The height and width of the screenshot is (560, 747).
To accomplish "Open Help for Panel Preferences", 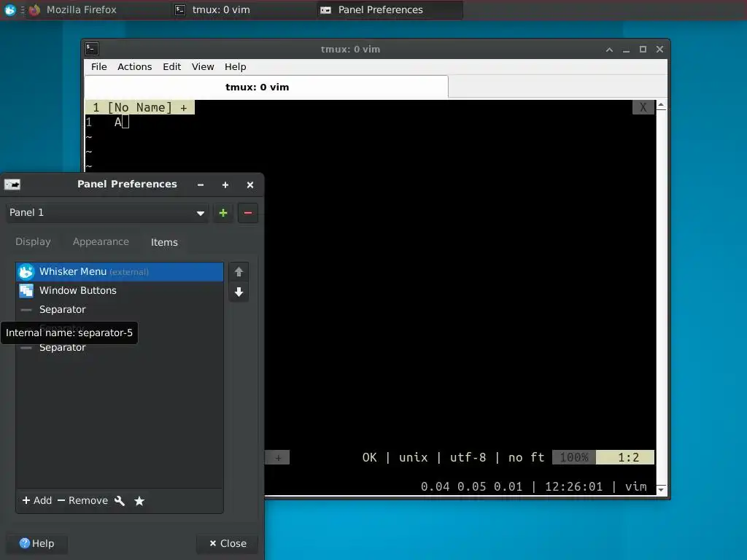I will coord(36,543).
